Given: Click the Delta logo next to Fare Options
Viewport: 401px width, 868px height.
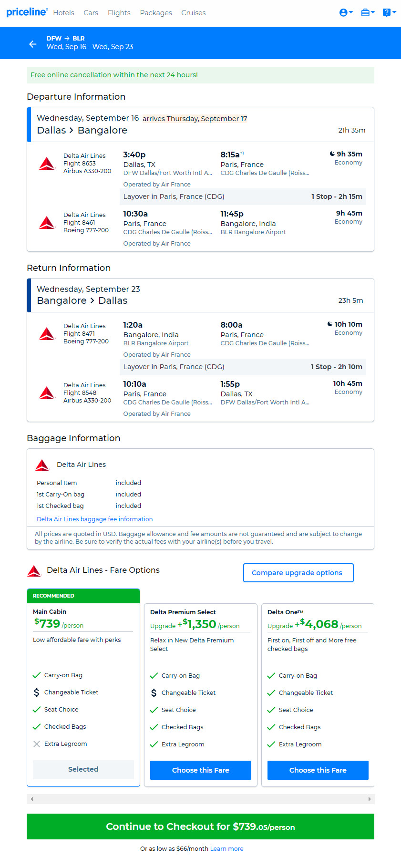Looking at the screenshot, I should pyautogui.click(x=34, y=570).
